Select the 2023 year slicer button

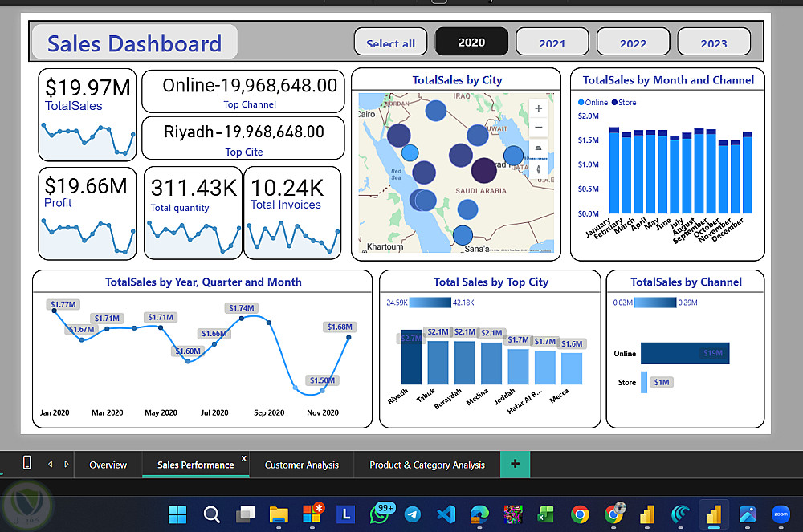click(x=714, y=42)
